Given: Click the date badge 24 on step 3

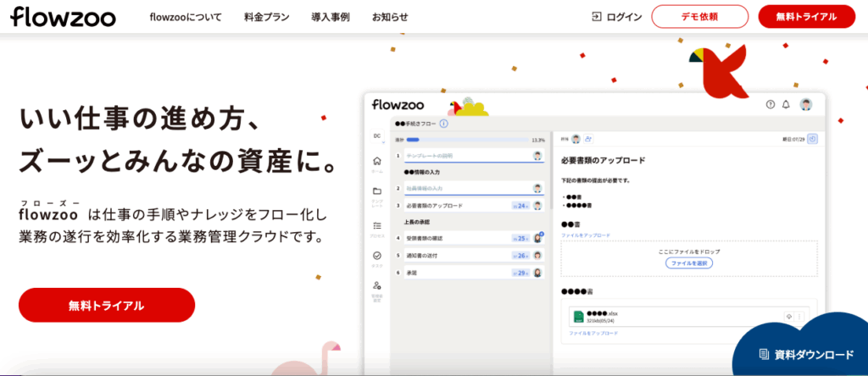Looking at the screenshot, I should click(520, 206).
